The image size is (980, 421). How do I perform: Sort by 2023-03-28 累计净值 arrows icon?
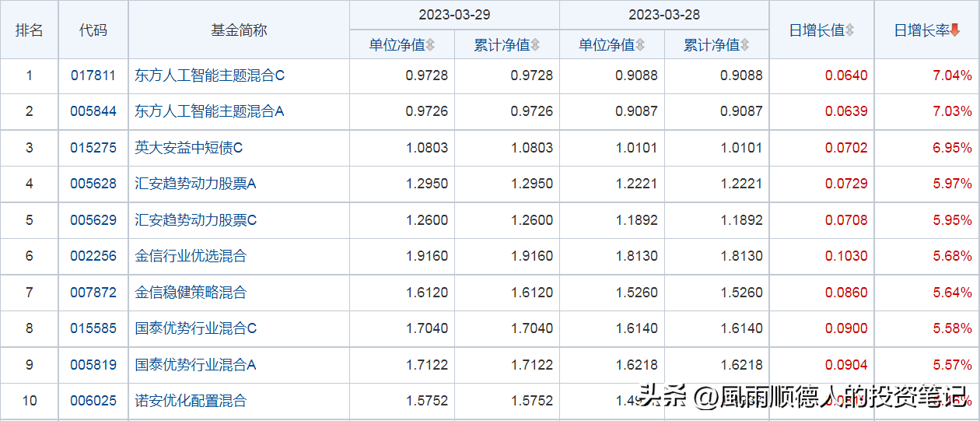[x=745, y=45]
